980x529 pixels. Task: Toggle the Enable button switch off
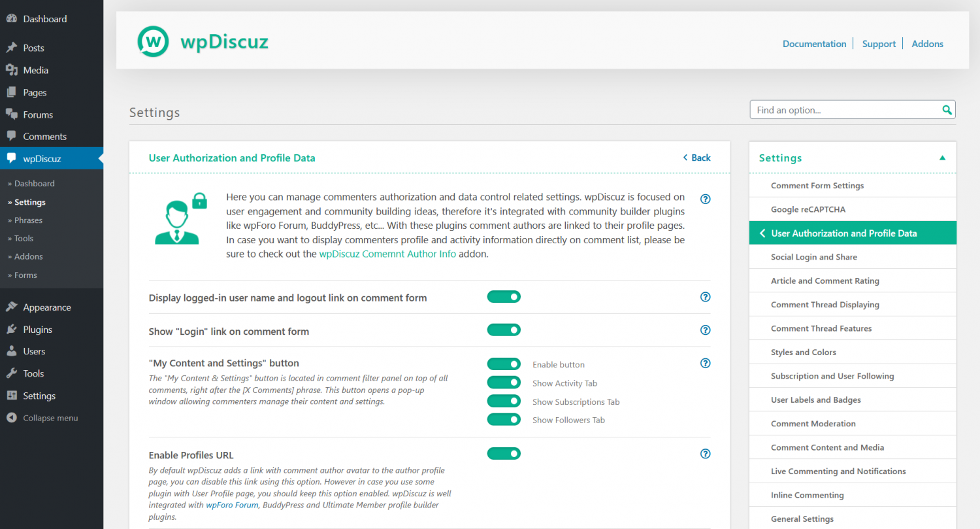click(504, 364)
